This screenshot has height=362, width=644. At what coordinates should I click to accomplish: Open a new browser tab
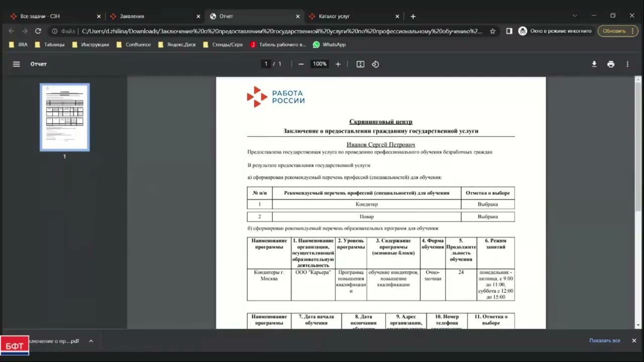point(413,16)
